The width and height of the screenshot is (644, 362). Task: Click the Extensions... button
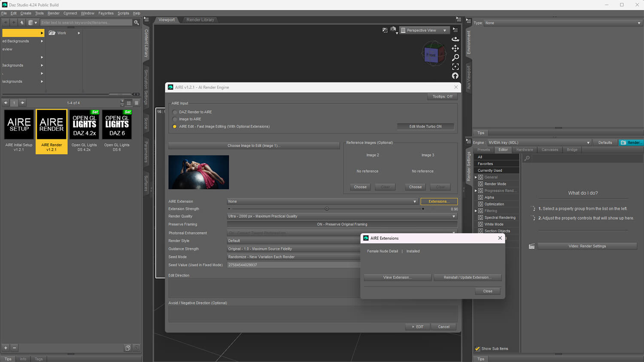click(439, 202)
